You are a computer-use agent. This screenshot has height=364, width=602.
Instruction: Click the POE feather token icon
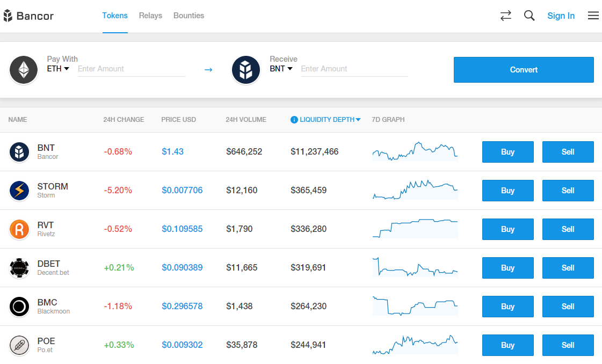[19, 345]
